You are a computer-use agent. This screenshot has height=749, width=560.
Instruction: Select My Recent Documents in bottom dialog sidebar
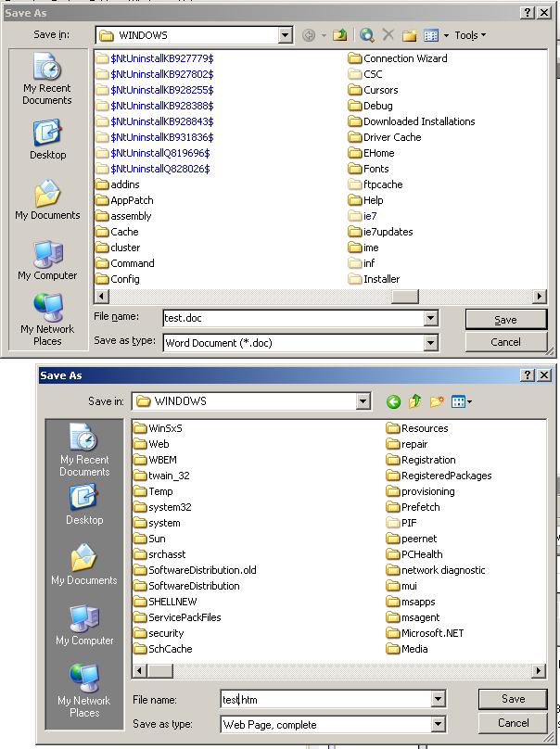(x=84, y=450)
